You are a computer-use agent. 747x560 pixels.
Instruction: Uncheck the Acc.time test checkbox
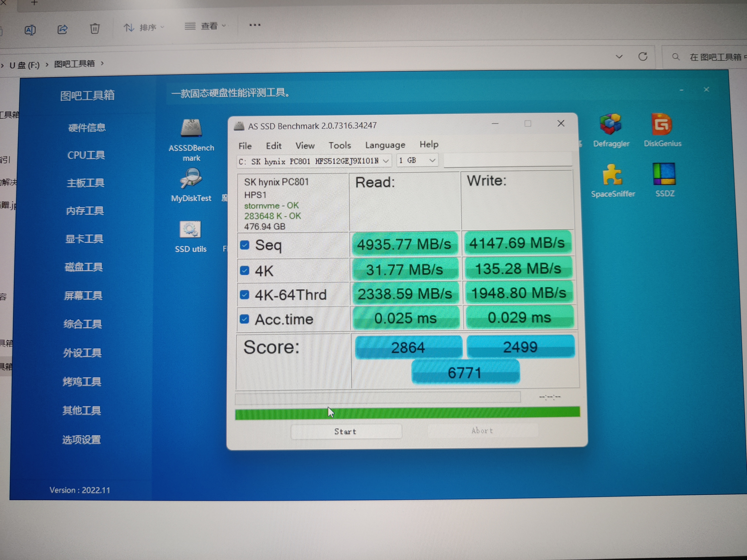(x=244, y=319)
